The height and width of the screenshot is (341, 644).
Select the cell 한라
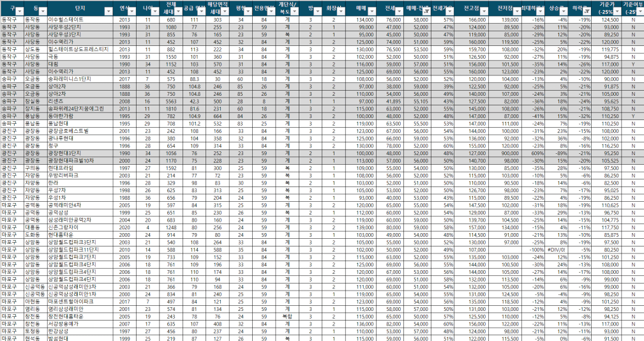tap(80, 183)
